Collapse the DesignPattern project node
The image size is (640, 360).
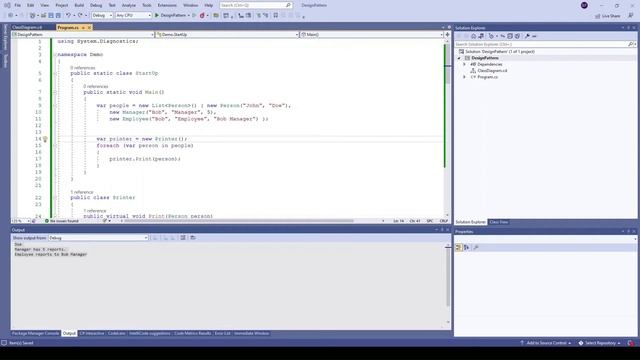pyautogui.click(x=459, y=58)
